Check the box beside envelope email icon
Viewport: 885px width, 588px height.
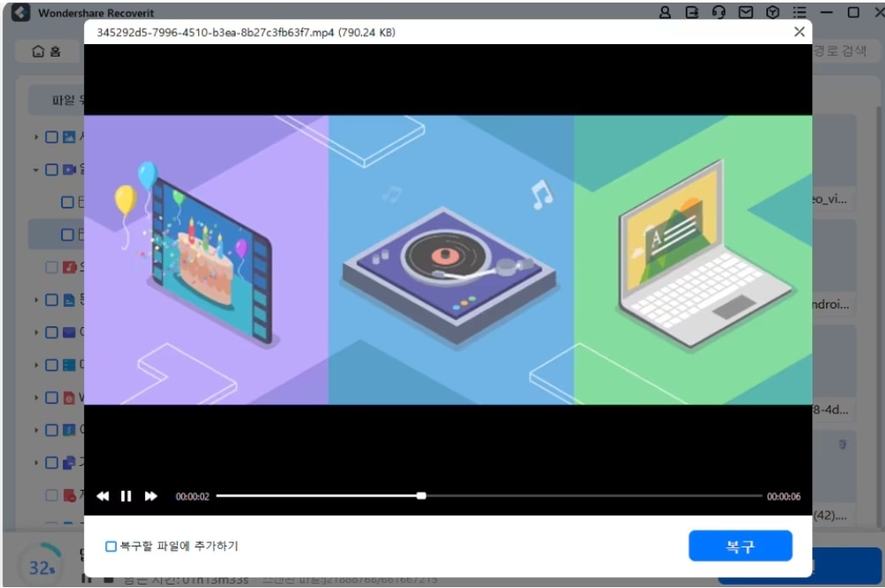[x=52, y=332]
